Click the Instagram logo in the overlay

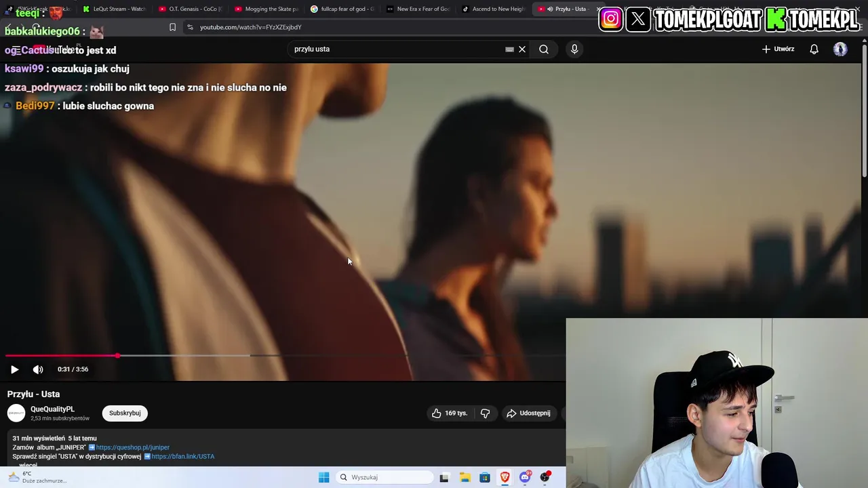click(611, 19)
